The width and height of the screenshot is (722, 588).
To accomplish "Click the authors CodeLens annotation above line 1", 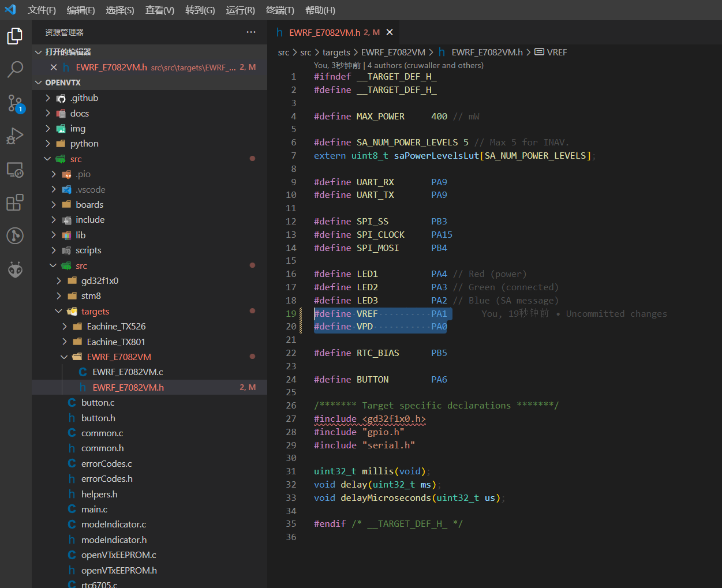I will tap(425, 65).
